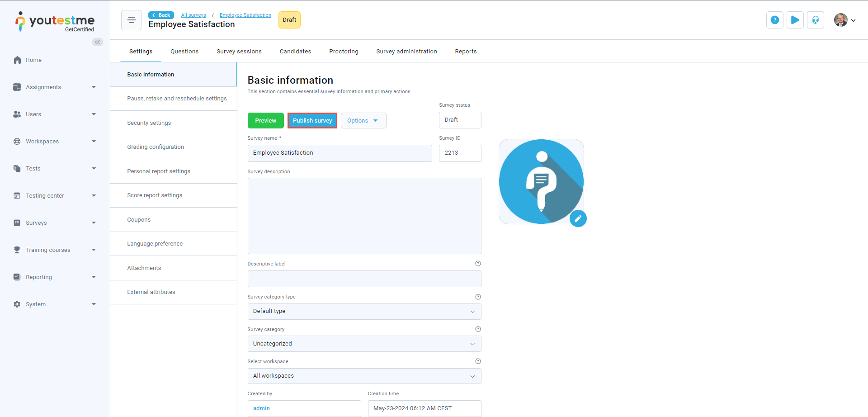The width and height of the screenshot is (868, 417).
Task: Expand the Users menu arrow
Action: click(x=94, y=114)
